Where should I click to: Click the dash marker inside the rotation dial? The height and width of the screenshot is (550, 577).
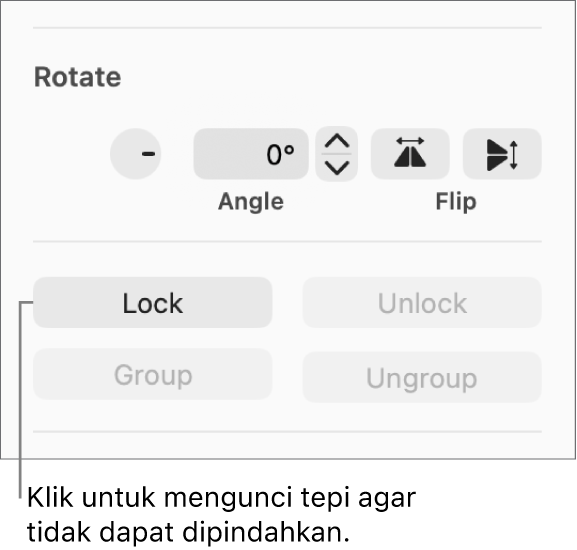(148, 153)
